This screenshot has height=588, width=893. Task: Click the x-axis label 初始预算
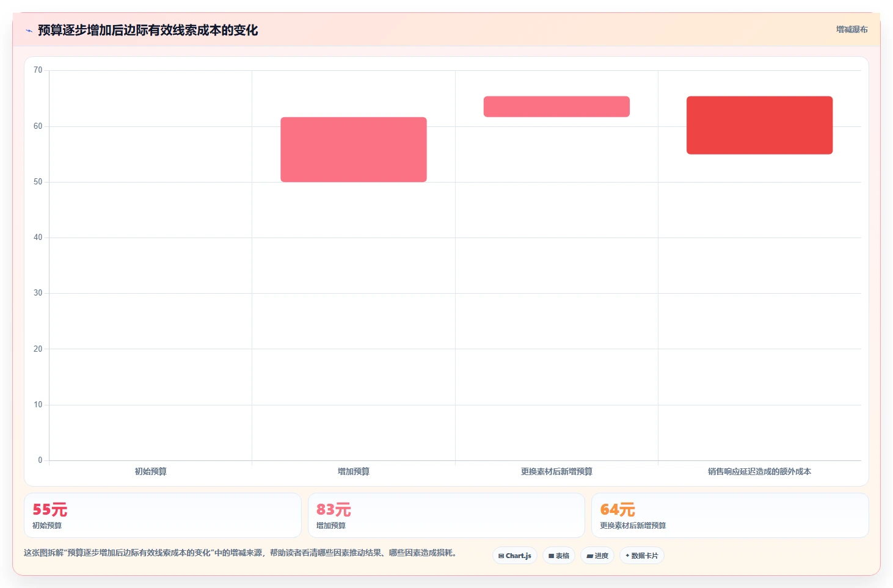pos(151,471)
